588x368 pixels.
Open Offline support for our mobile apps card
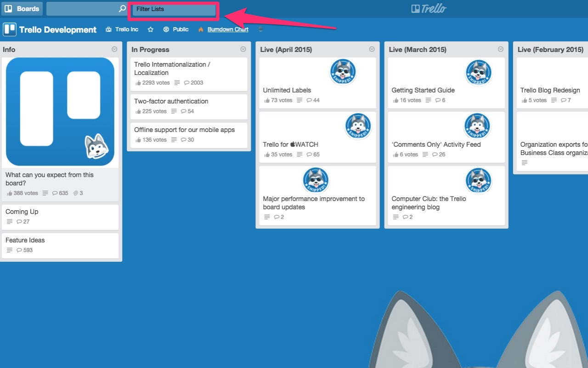[189, 135]
